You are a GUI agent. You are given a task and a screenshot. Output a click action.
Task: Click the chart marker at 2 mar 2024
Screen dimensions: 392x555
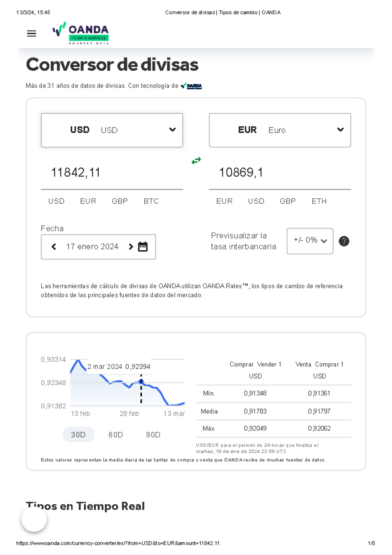tap(141, 381)
